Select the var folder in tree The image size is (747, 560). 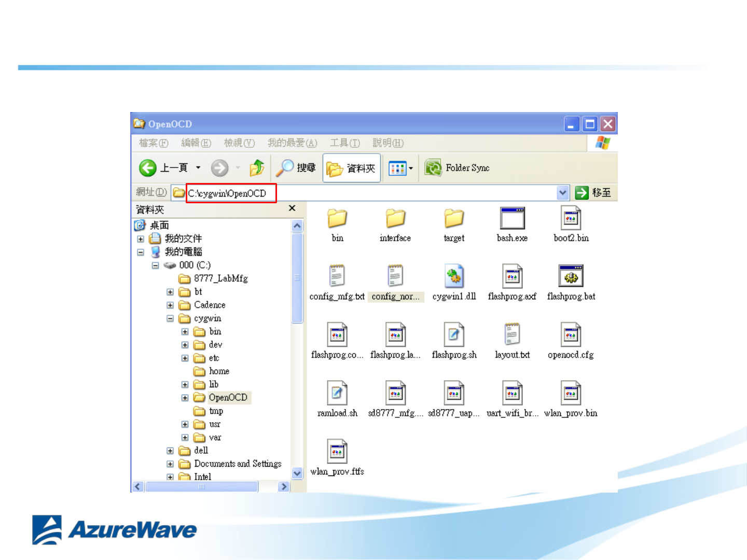point(208,438)
